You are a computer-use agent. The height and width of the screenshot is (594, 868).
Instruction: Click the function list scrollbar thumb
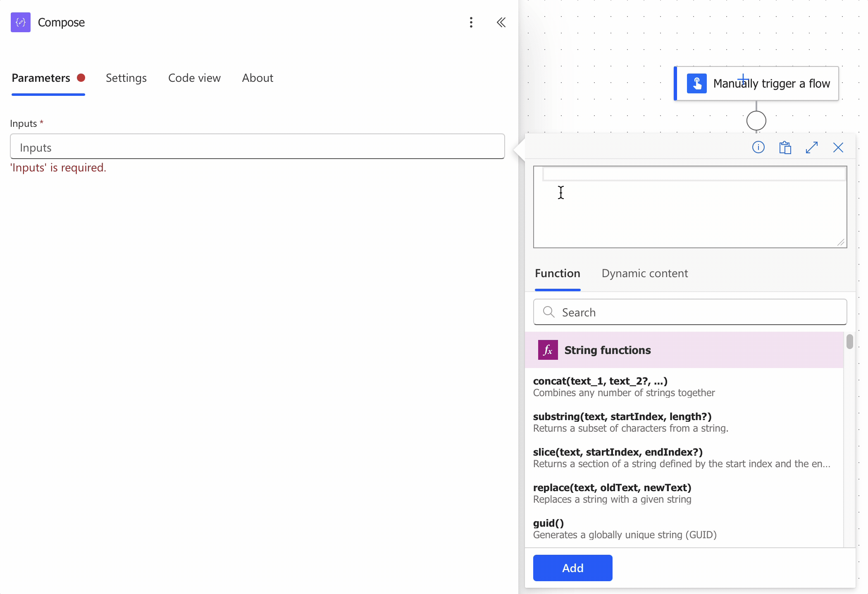[849, 342]
